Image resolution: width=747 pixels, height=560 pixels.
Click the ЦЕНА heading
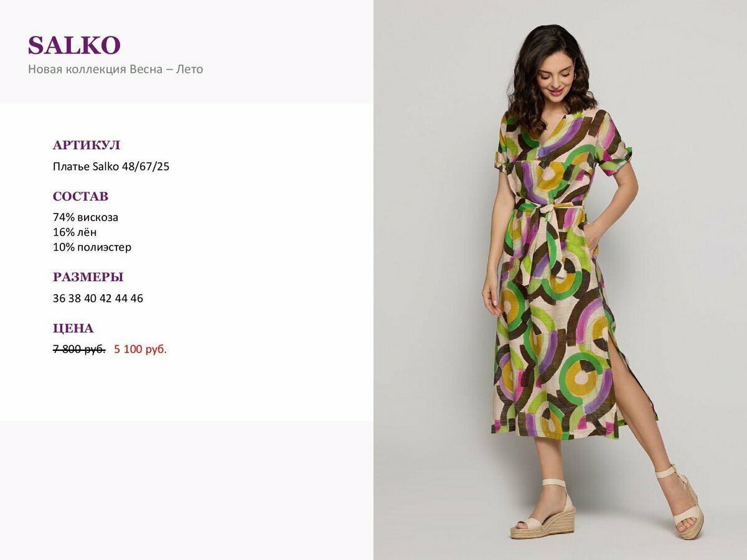(73, 329)
